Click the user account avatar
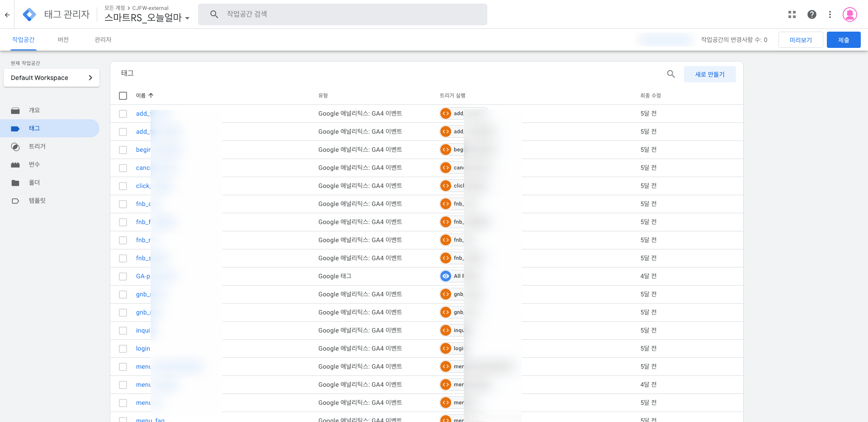The width and height of the screenshot is (868, 422). coord(849,14)
